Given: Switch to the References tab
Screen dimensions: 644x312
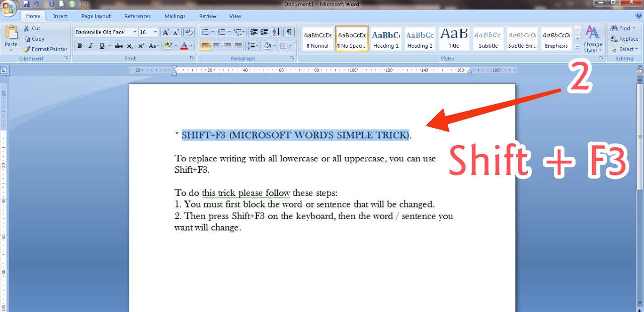Looking at the screenshot, I should [x=137, y=16].
